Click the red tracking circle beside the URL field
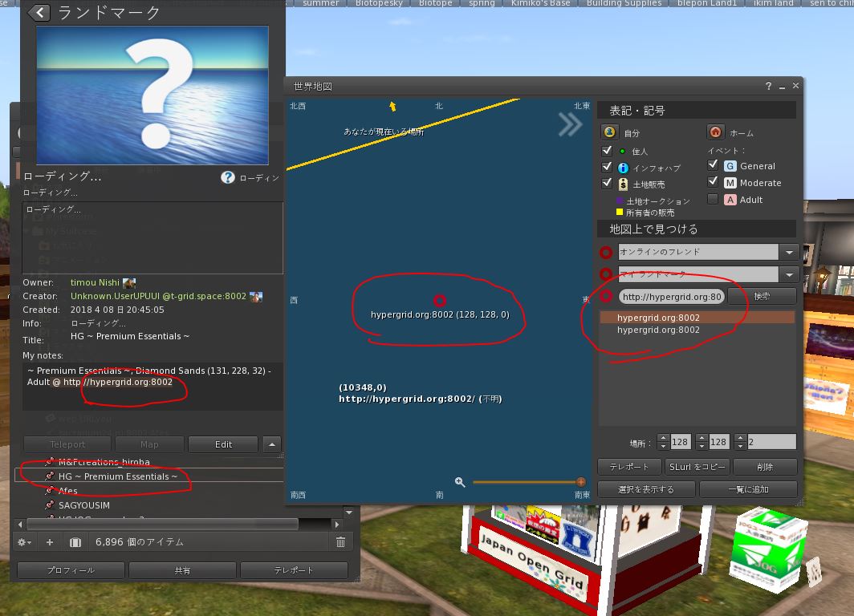 coord(606,296)
